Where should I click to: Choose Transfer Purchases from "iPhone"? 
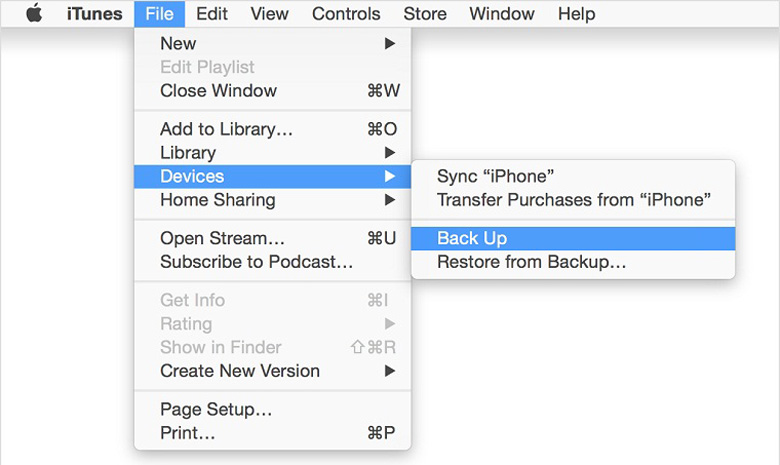pyautogui.click(x=573, y=200)
